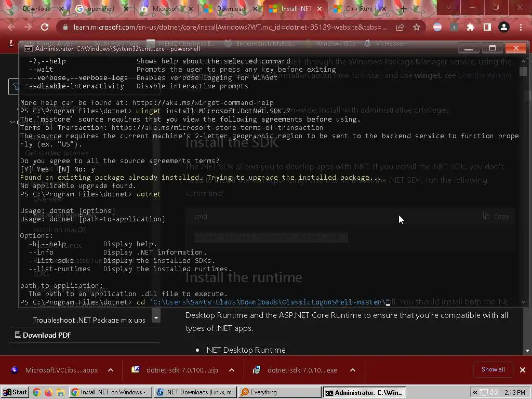Click the taskbar clock
This screenshot has height=399, width=532.
point(514,393)
